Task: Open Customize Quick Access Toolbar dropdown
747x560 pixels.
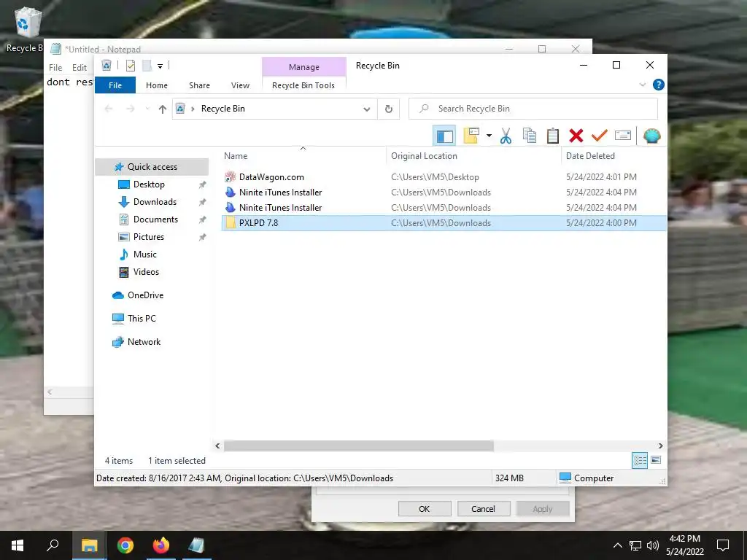Action: point(160,66)
